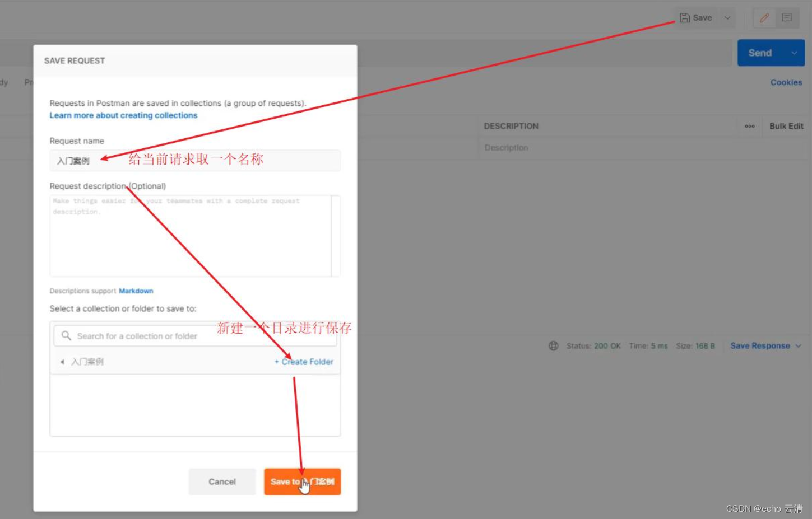The height and width of the screenshot is (519, 812).
Task: Go back using the collection back arrow
Action: click(x=62, y=362)
